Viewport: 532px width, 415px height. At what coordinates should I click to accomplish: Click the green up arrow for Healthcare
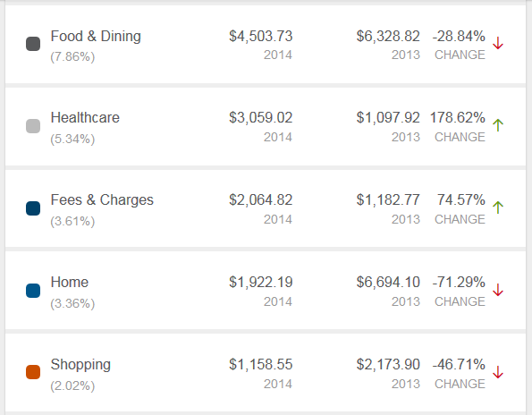point(498,125)
